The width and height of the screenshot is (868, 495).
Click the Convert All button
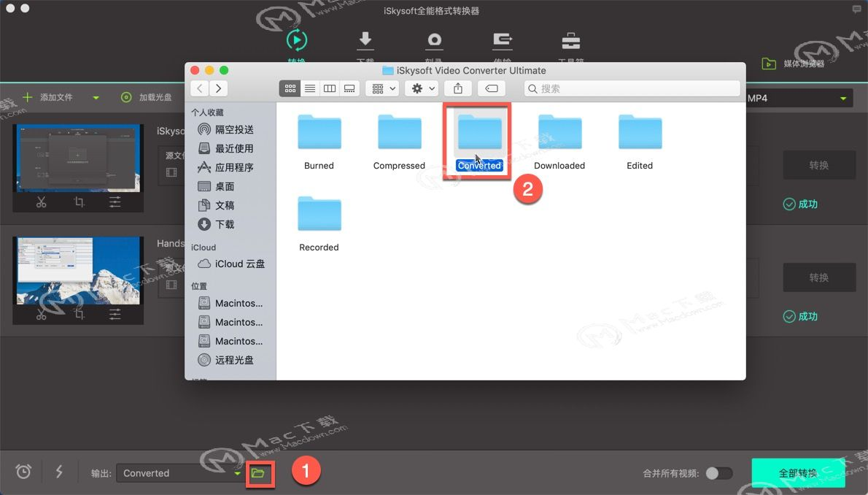[x=798, y=473]
